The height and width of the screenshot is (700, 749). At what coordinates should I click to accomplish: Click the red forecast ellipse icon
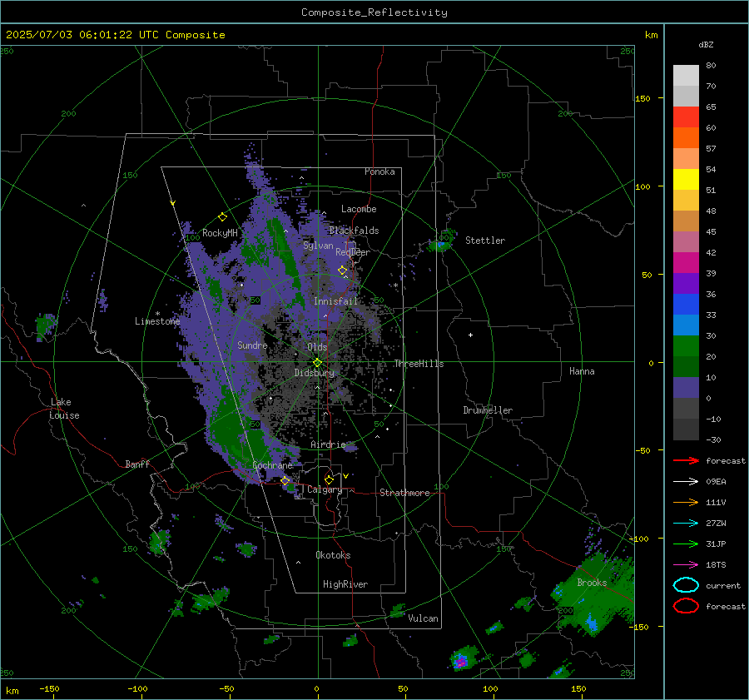point(686,606)
